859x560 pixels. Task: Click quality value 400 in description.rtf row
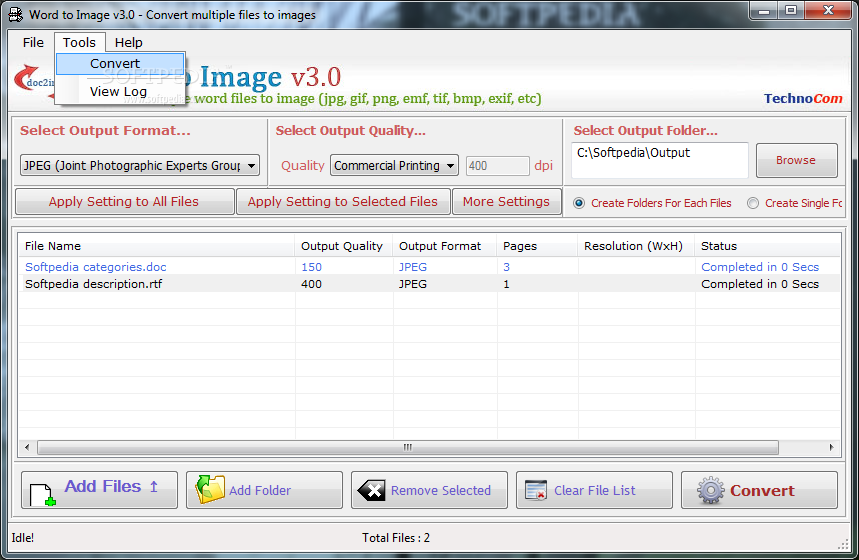click(x=311, y=284)
